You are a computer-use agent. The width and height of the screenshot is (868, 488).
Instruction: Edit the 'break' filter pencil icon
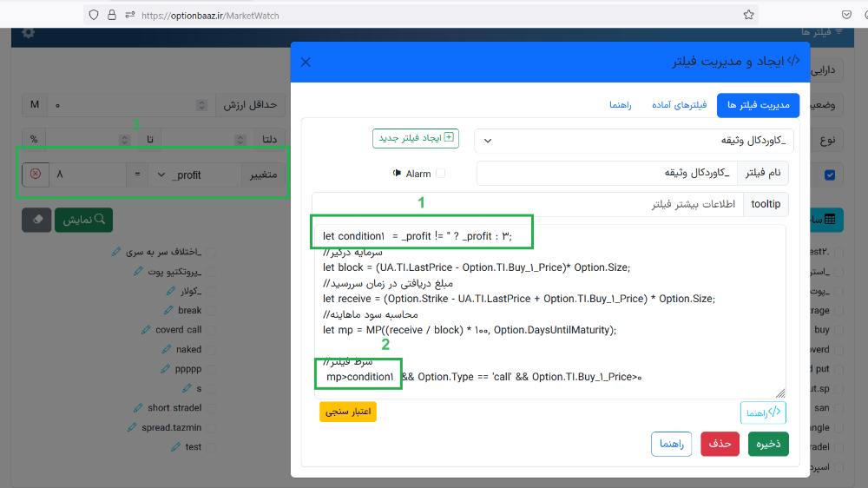tap(168, 310)
